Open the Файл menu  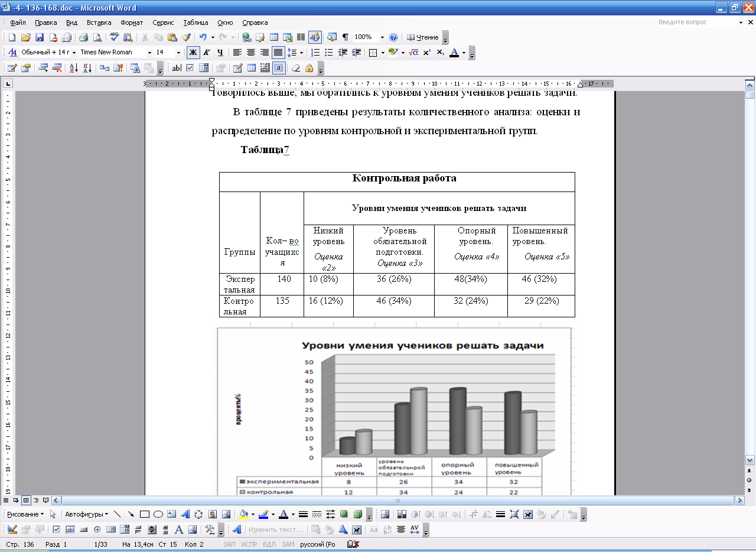point(18,22)
